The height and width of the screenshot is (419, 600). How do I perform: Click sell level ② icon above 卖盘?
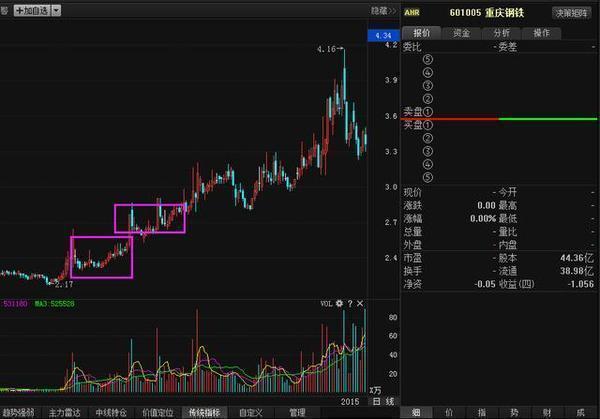point(428,99)
